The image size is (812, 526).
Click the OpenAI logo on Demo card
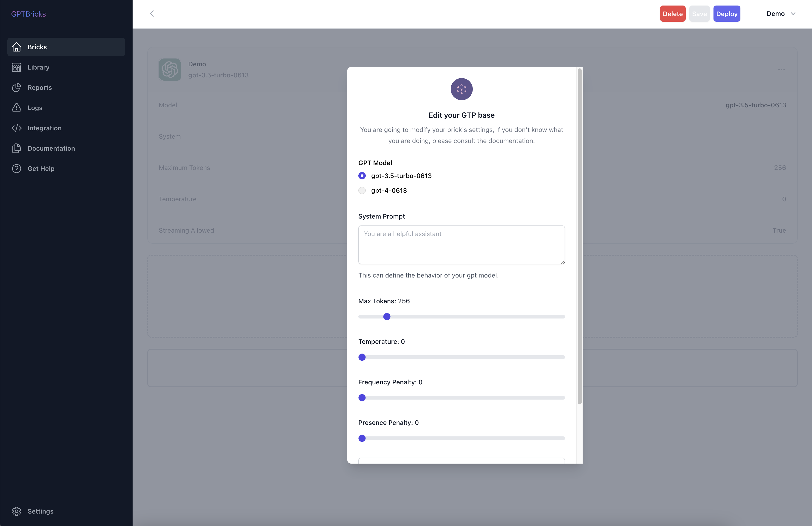coord(170,69)
